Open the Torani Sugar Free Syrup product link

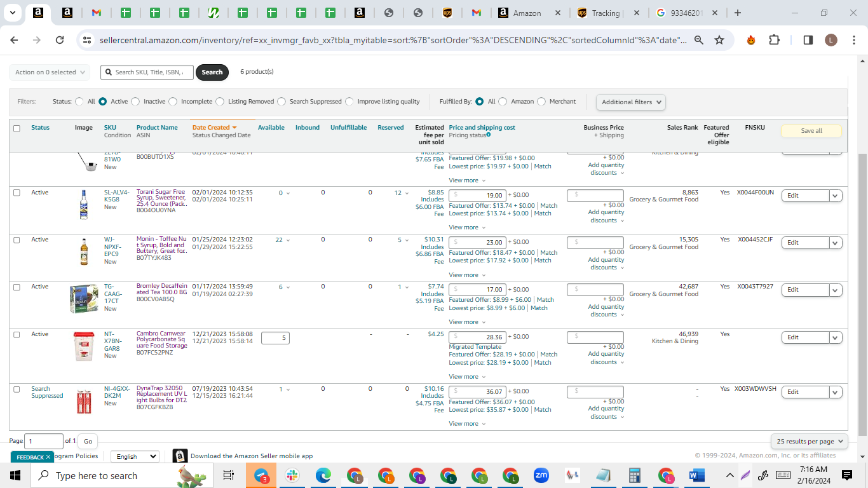point(161,199)
